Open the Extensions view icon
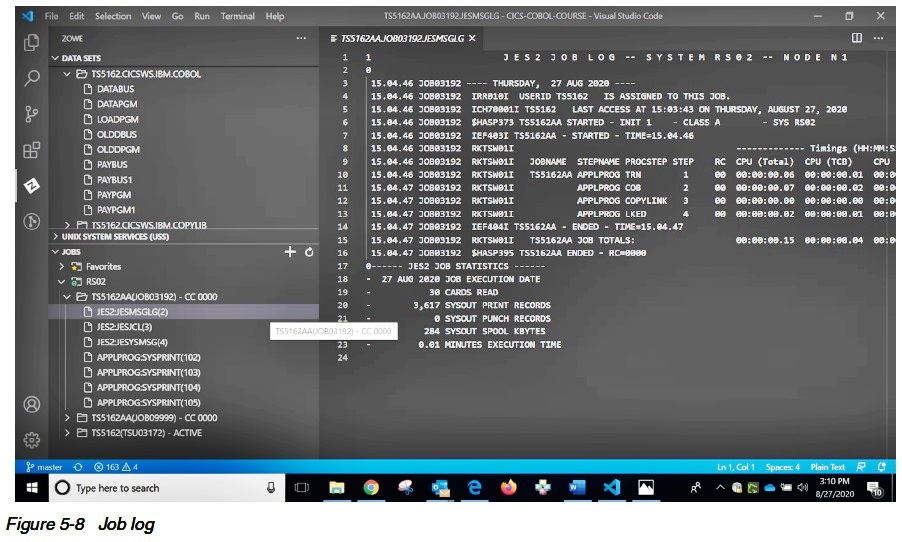Screen dimensions: 902x542 click(31, 150)
